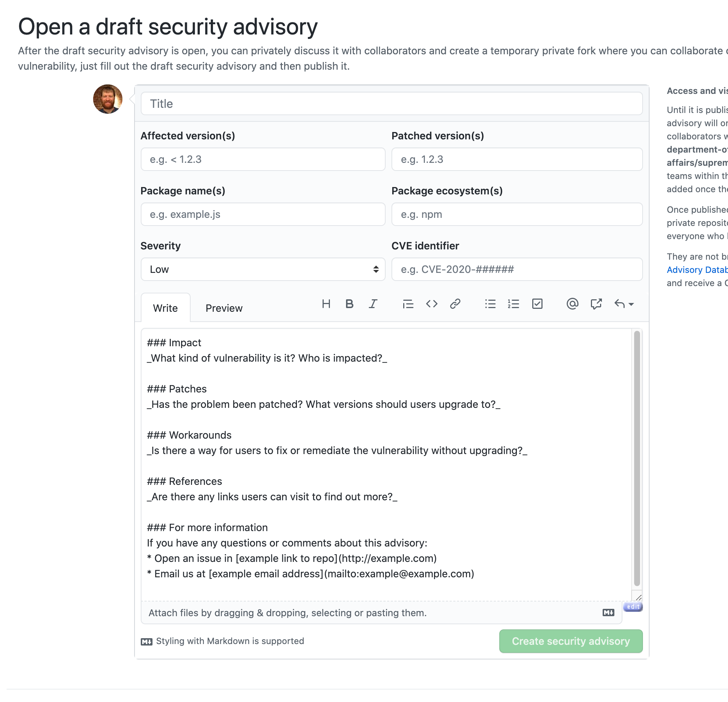The image size is (728, 702).
Task: Switch to the Preview tab
Action: pos(224,308)
